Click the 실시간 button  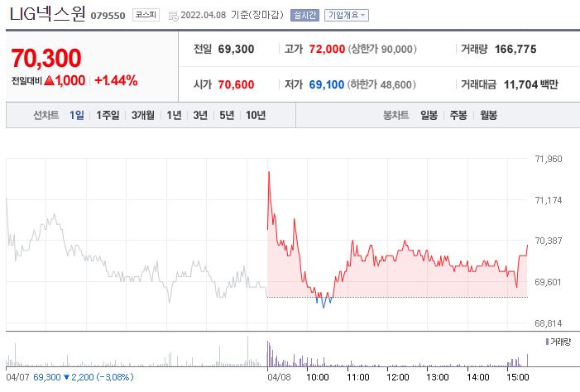304,15
